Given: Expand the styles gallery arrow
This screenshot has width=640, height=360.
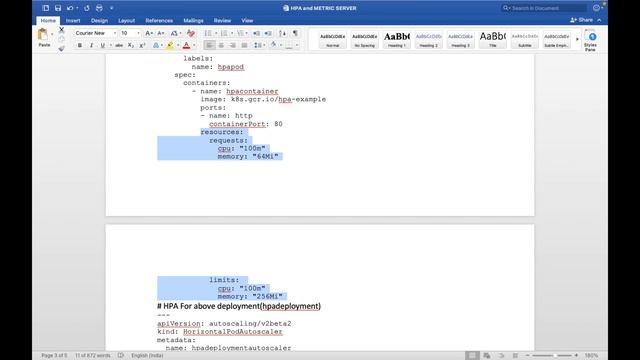Looking at the screenshot, I should (x=577, y=39).
